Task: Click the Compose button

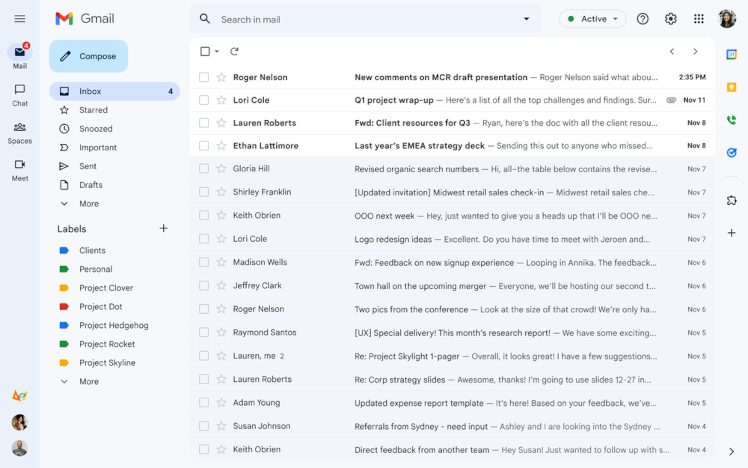Action: pos(88,56)
